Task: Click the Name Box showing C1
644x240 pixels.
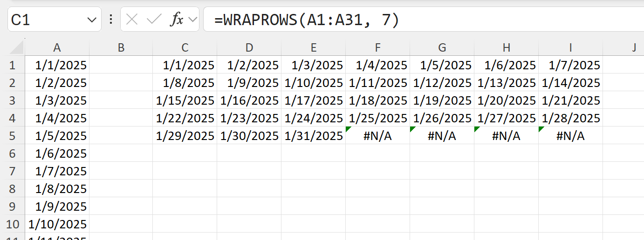Action: 47,20
